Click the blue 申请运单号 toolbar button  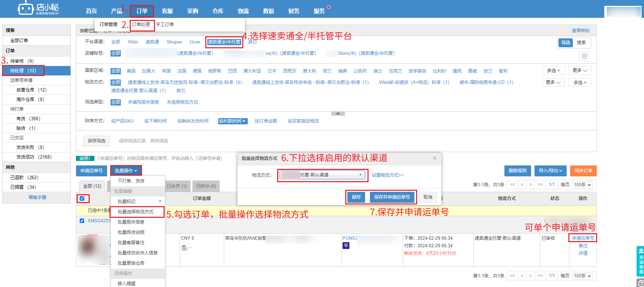pyautogui.click(x=92, y=171)
